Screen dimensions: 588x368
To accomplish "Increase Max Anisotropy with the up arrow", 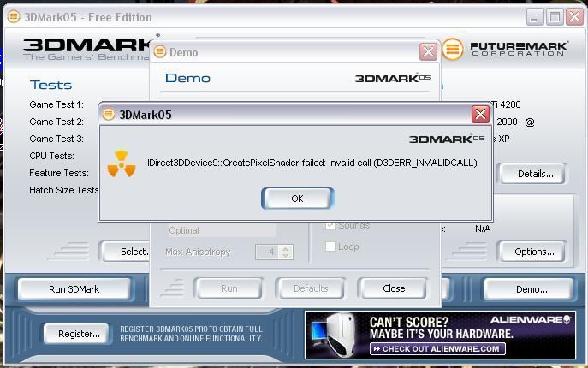I will coord(286,248).
